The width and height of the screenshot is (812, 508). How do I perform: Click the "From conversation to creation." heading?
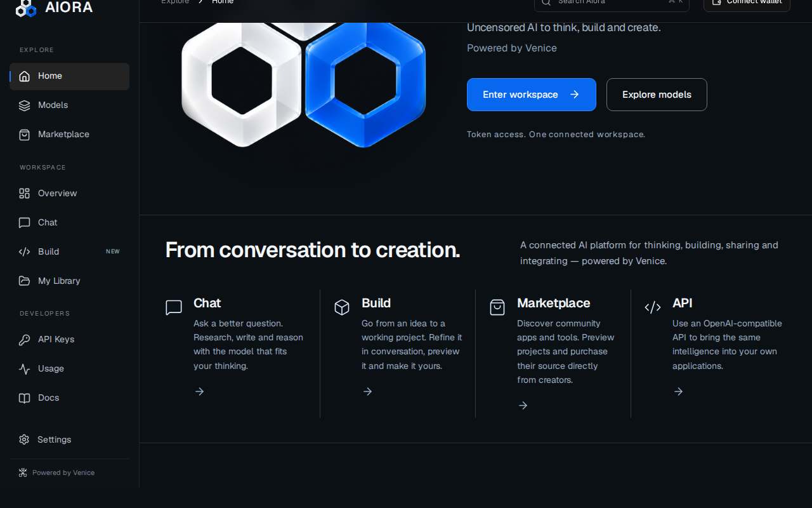coord(313,250)
